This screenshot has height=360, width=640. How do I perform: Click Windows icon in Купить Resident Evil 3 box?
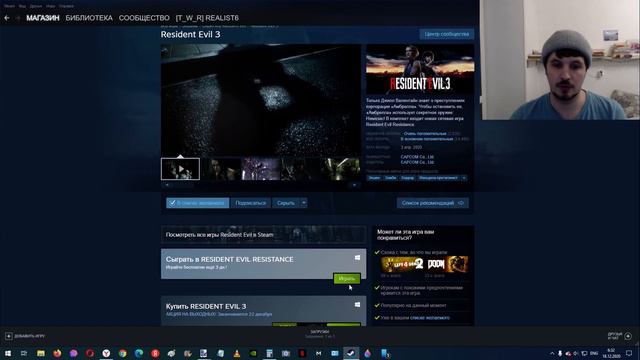coord(357,304)
